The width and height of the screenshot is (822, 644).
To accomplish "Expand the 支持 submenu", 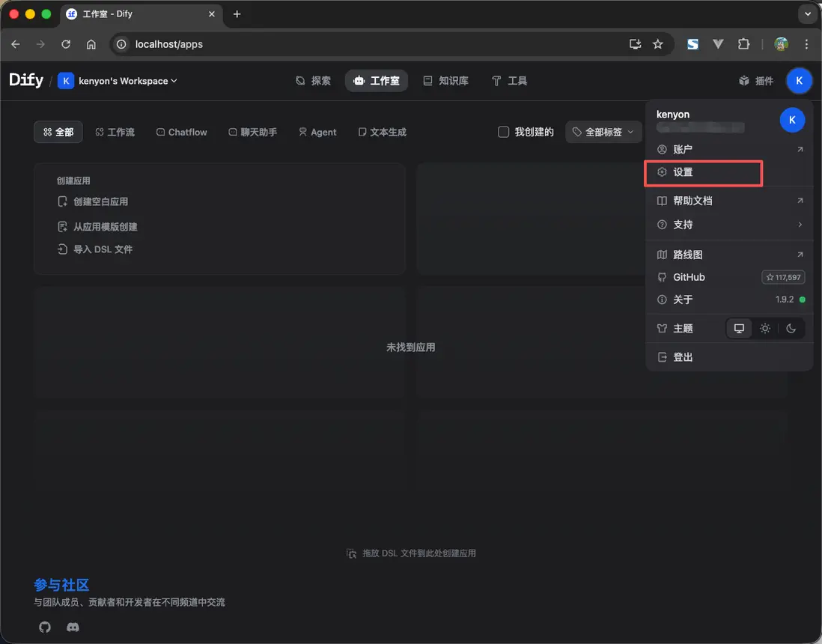I will 682,225.
